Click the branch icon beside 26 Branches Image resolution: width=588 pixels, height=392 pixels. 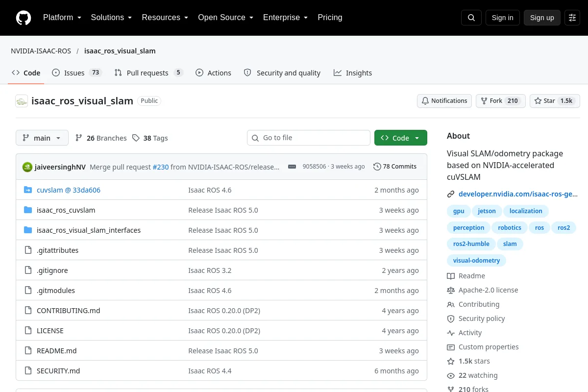pyautogui.click(x=79, y=138)
